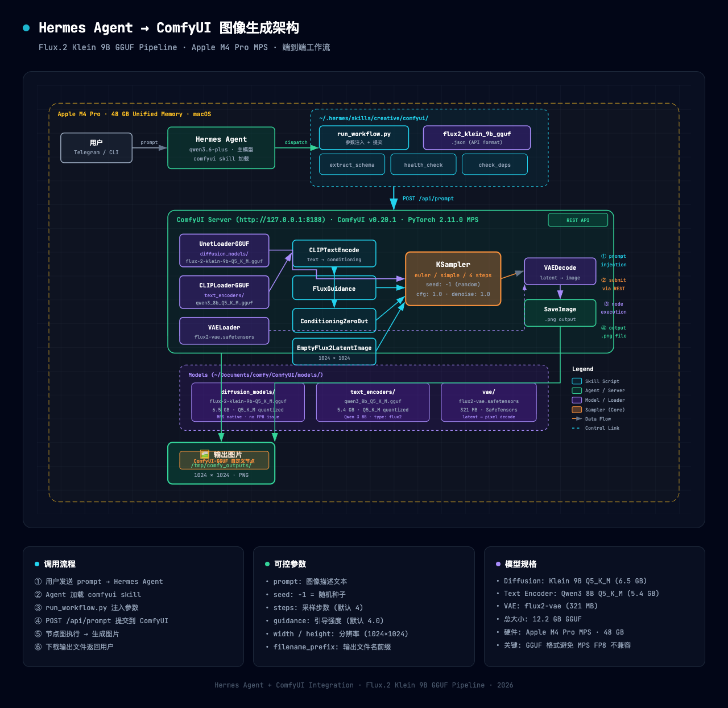The width and height of the screenshot is (728, 708).
Task: Click the '④ output .png file' step note
Action: coord(614,332)
